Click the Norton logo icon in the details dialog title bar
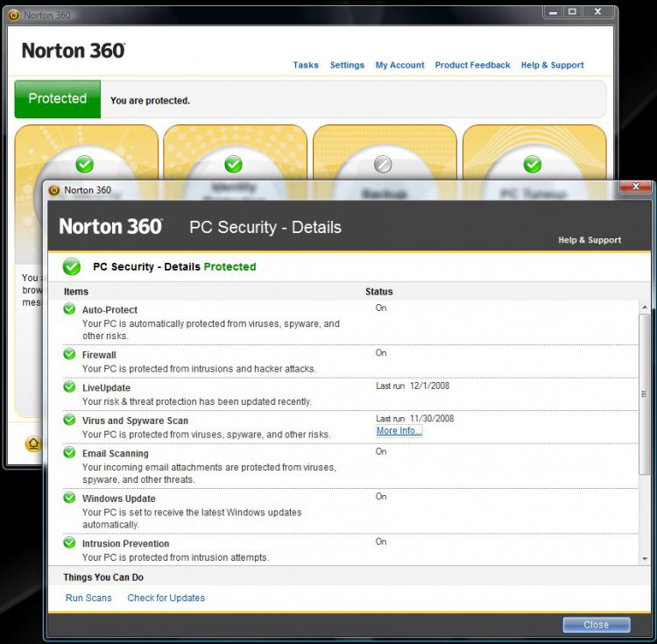657x644 pixels. tap(54, 190)
